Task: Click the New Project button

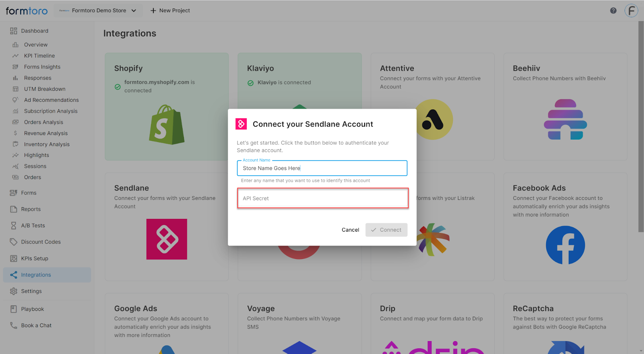Action: pyautogui.click(x=170, y=10)
